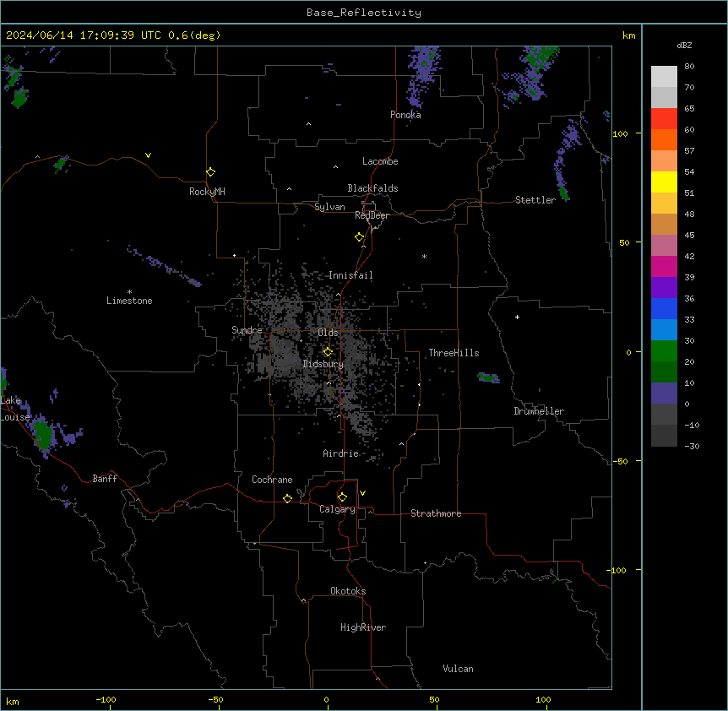Click the Didsbury town label
The width and height of the screenshot is (728, 711).
coord(323,364)
